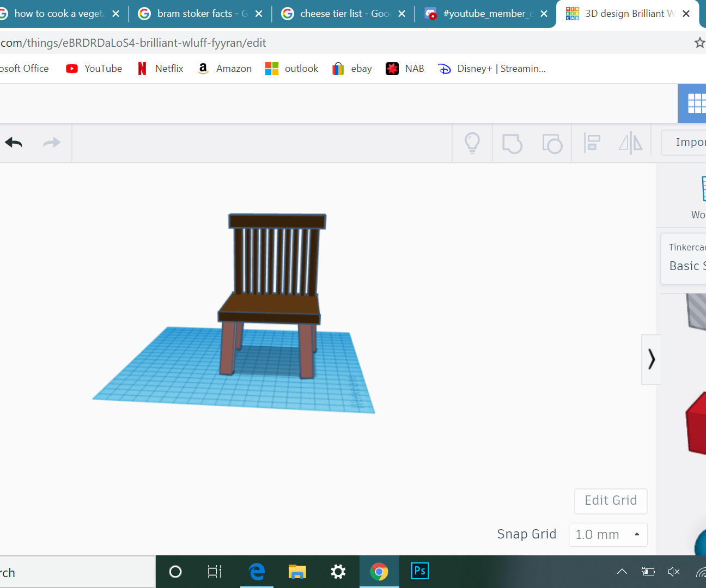Toggle the show hidden objects lightbulb
The height and width of the screenshot is (588, 706).
click(472, 143)
